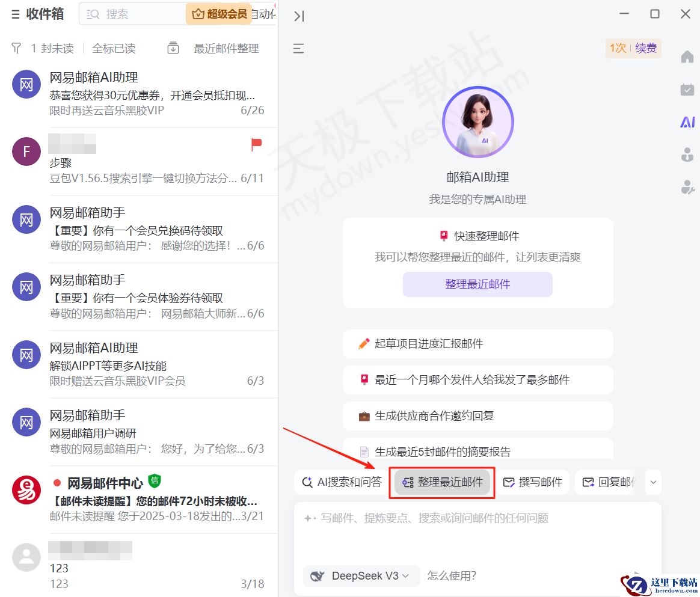Collapse the AI panel with the arrow-bar icon
Viewport: 700px width, 597px height.
[x=299, y=16]
